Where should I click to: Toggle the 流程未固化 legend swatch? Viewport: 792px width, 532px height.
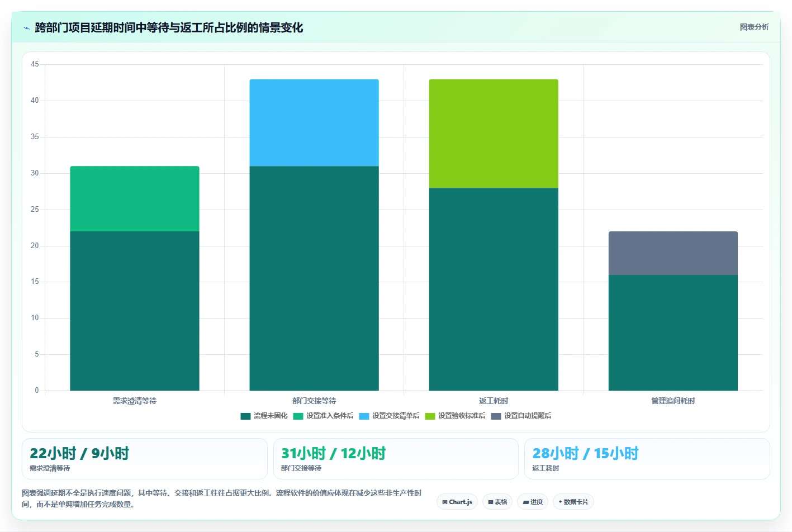[x=245, y=416]
